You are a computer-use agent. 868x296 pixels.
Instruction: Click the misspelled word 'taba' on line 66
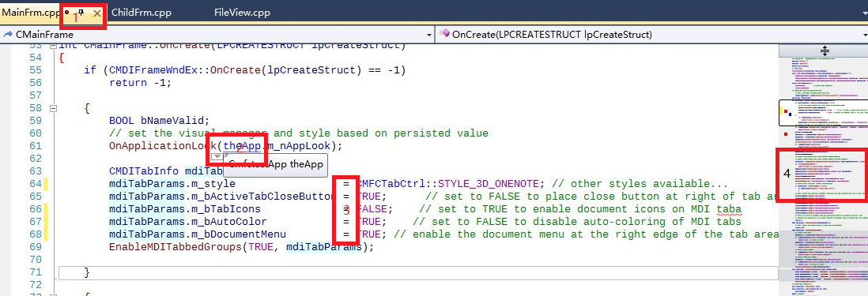click(x=729, y=209)
